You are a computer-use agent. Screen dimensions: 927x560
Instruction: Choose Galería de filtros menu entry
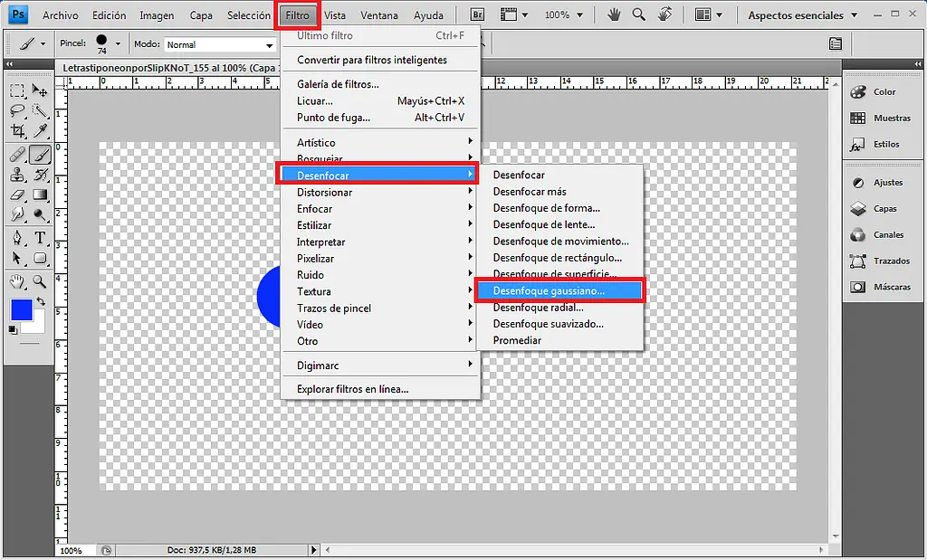[x=380, y=84]
